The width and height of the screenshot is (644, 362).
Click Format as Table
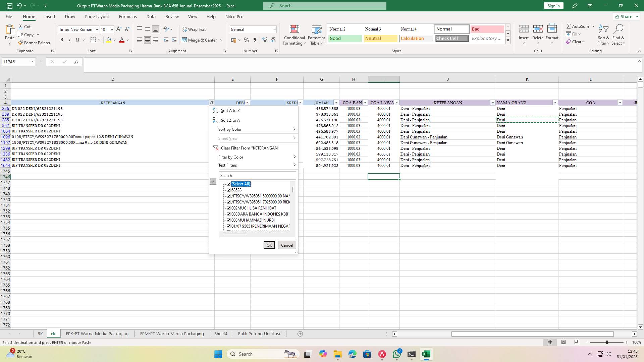(x=316, y=35)
